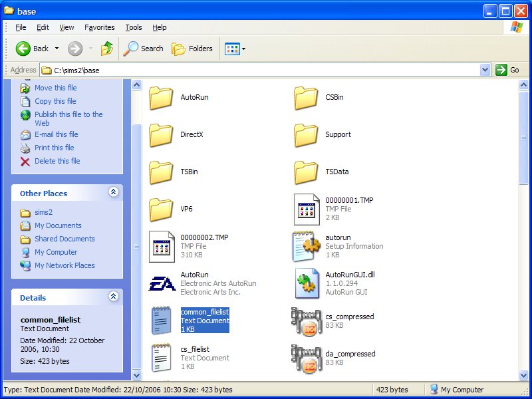The height and width of the screenshot is (399, 532).
Task: Select the AutoRunGUI.dll file icon
Action: pyautogui.click(x=307, y=284)
